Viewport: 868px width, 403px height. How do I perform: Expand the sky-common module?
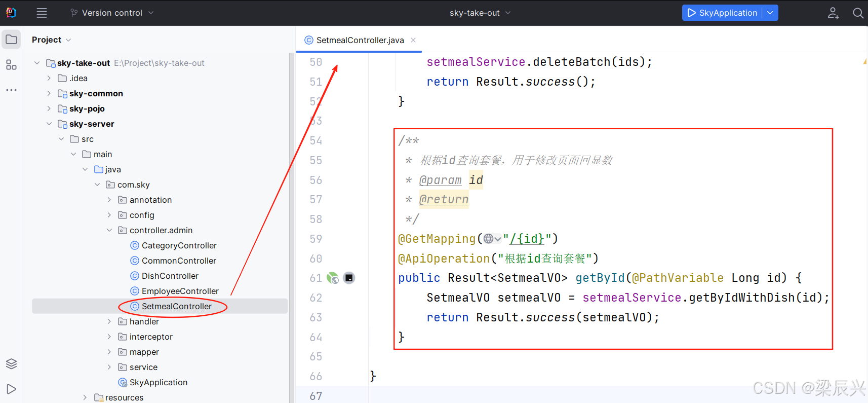tap(49, 93)
